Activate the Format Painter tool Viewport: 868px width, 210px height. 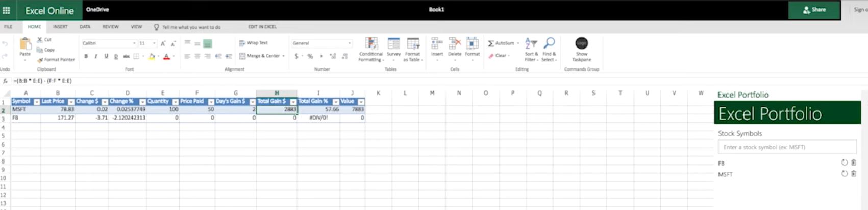(x=56, y=60)
